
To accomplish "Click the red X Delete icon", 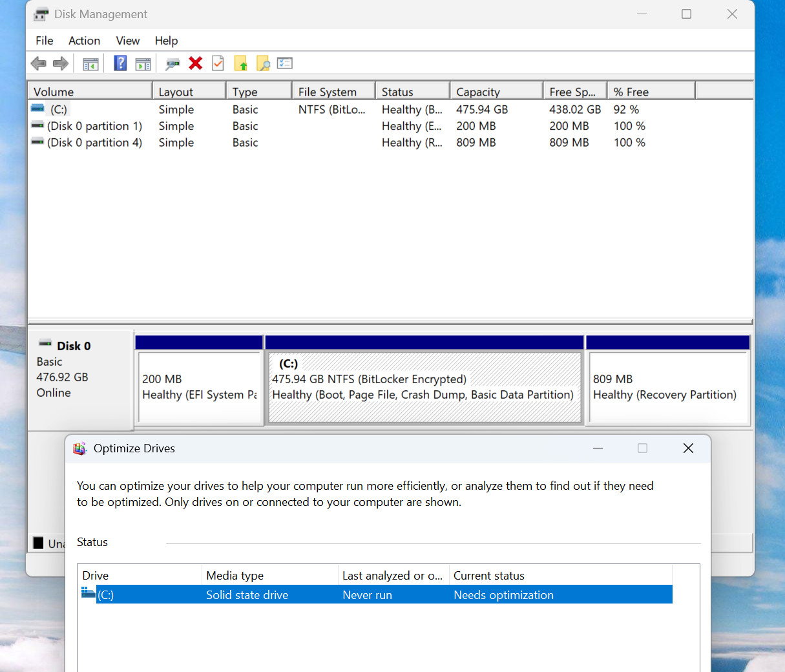I will click(196, 63).
